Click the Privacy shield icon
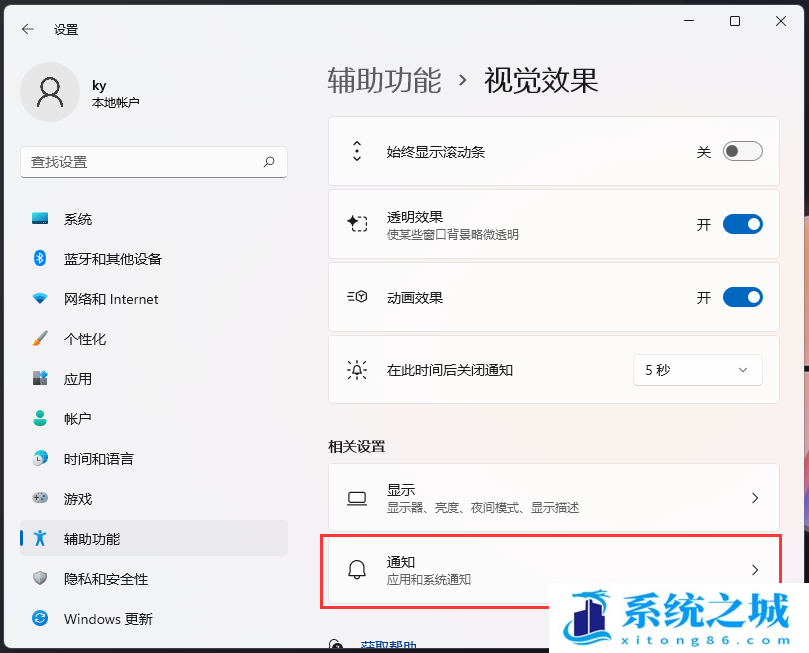Screen dimensions: 809x653 pos(40,578)
